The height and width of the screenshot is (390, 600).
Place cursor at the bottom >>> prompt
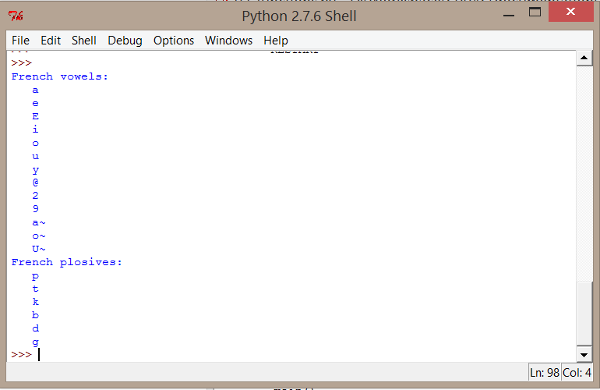click(x=39, y=355)
